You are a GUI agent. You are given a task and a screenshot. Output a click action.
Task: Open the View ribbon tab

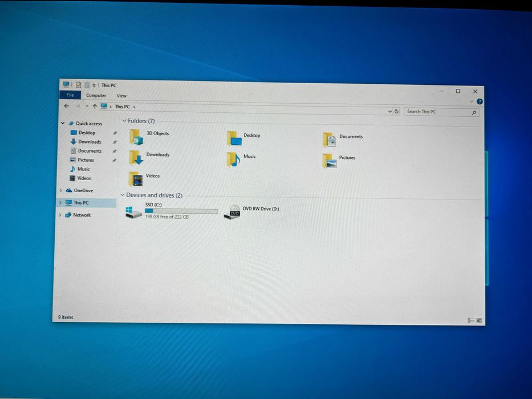pyautogui.click(x=121, y=96)
